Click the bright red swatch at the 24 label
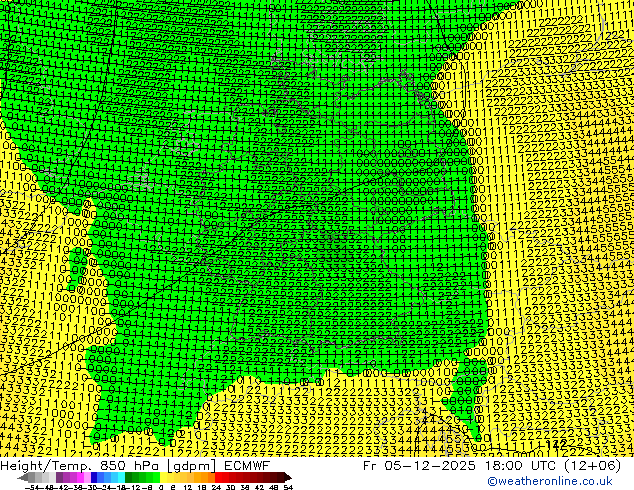The height and width of the screenshot is (490, 634). 218,478
